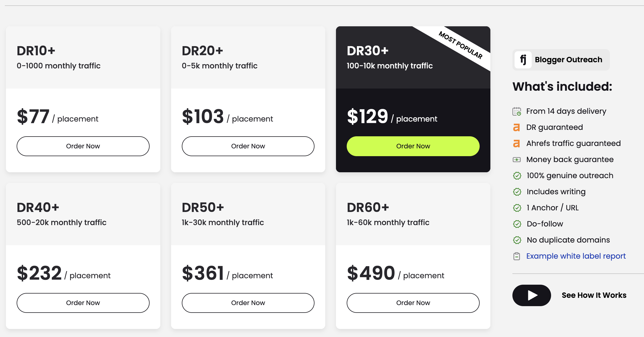Click the Ahrefs icon beside traffic guaranteed

(516, 144)
